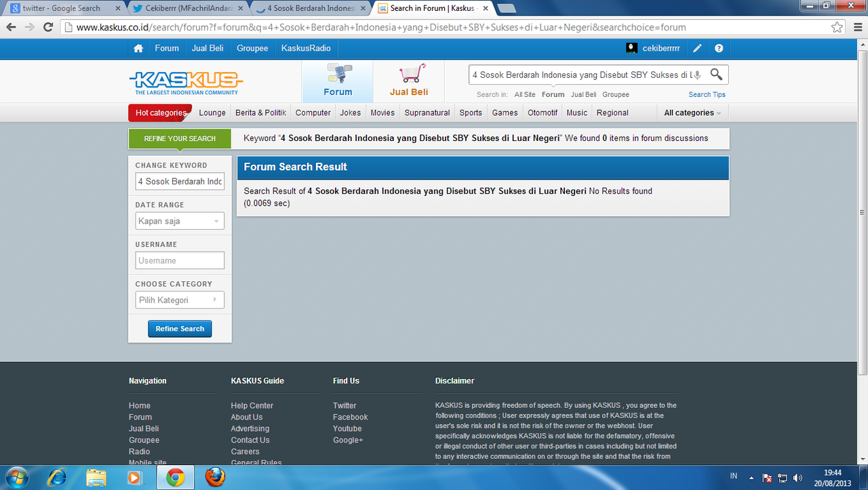Image resolution: width=868 pixels, height=490 pixels.
Task: Search in Groupee option
Action: tap(616, 95)
